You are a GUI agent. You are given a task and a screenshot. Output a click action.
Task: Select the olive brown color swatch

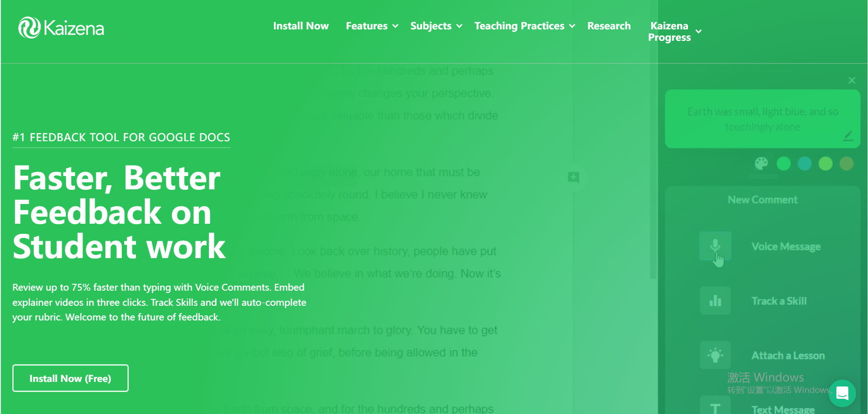coord(846,164)
